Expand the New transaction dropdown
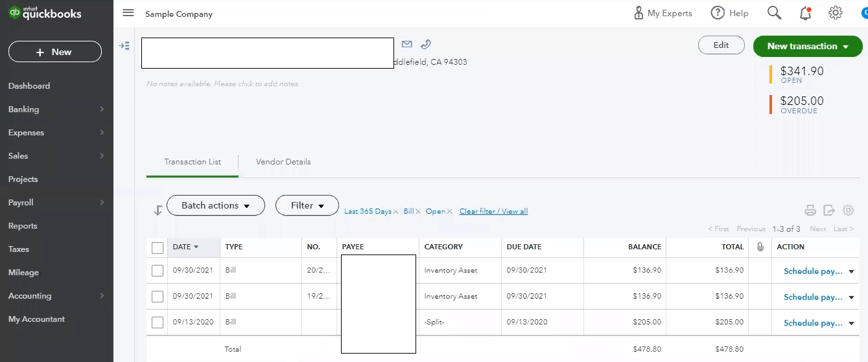This screenshot has height=362, width=868. 808,46
